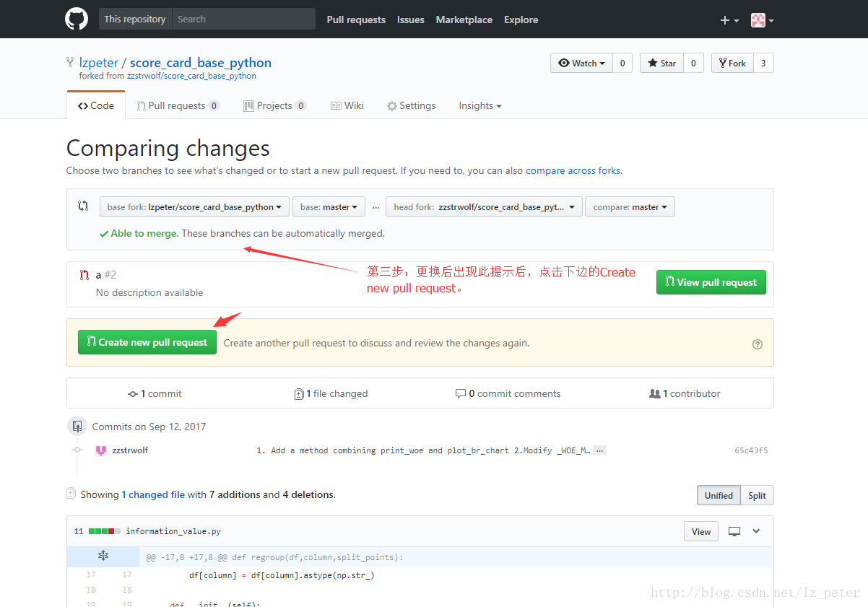868x607 pixels.
Task: Open forked-from zzstrwolf/score_card_base_python link
Action: click(191, 76)
